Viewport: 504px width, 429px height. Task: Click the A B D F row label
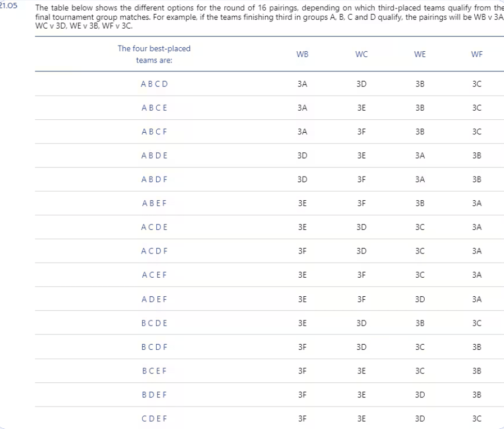[155, 179]
